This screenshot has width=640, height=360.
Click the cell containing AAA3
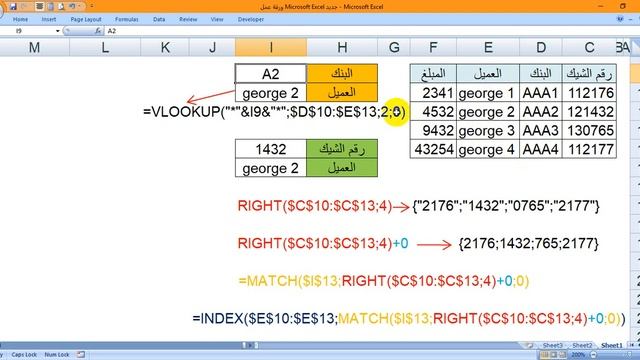[541, 130]
